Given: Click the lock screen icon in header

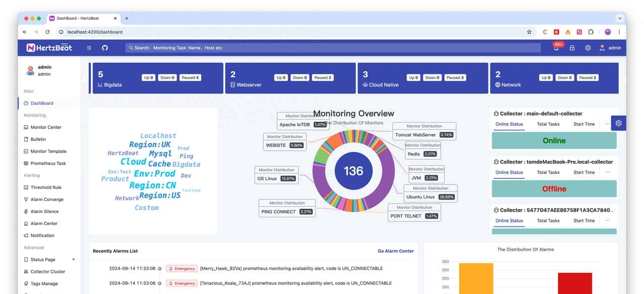Looking at the screenshot, I should click(x=572, y=48).
